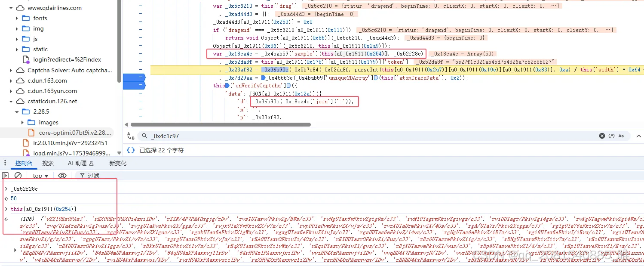
Task: Click the clear console icon
Action: 18,176
